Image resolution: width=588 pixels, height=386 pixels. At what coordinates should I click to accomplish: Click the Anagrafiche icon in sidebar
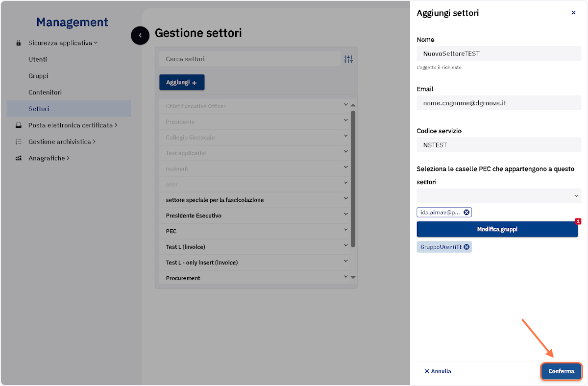click(x=19, y=158)
